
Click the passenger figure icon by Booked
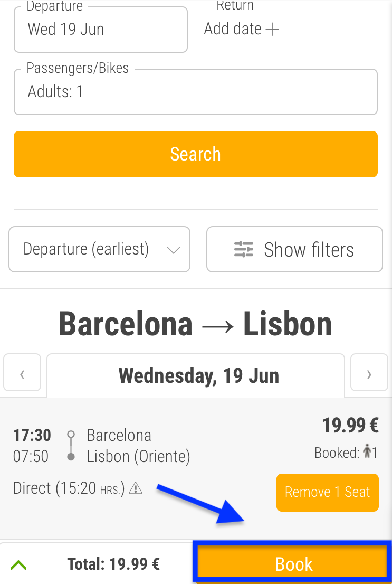click(367, 452)
